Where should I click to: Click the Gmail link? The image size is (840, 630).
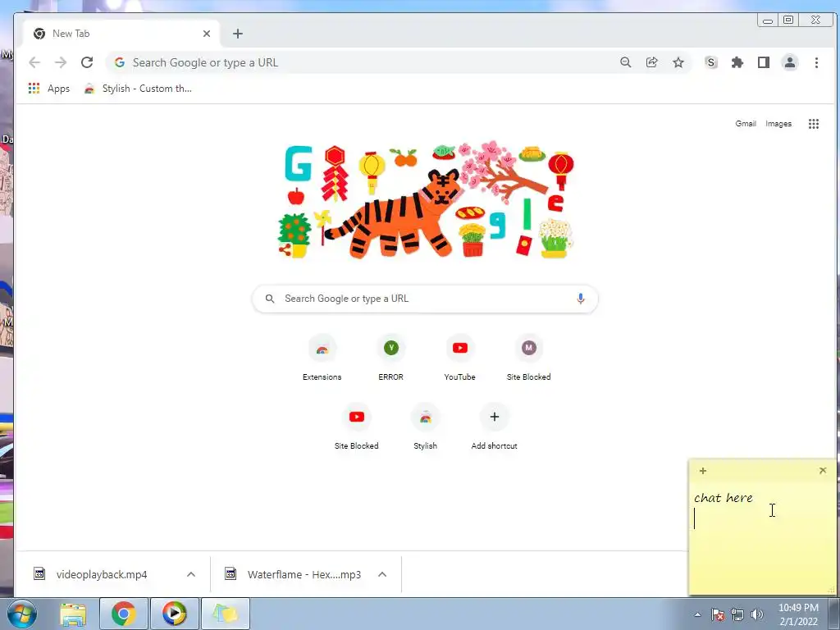pyautogui.click(x=745, y=124)
